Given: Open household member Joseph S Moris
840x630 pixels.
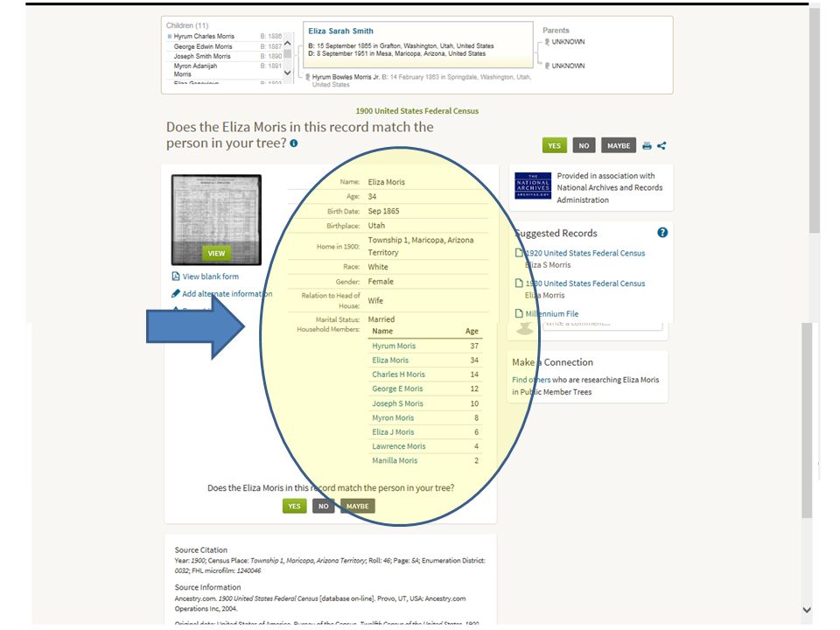Looking at the screenshot, I should click(x=397, y=403).
